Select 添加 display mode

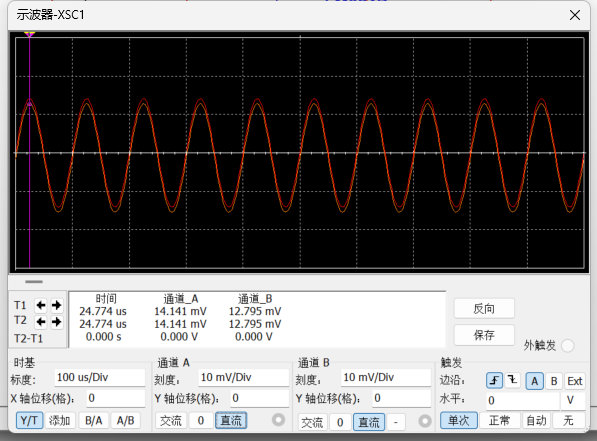[x=60, y=420]
